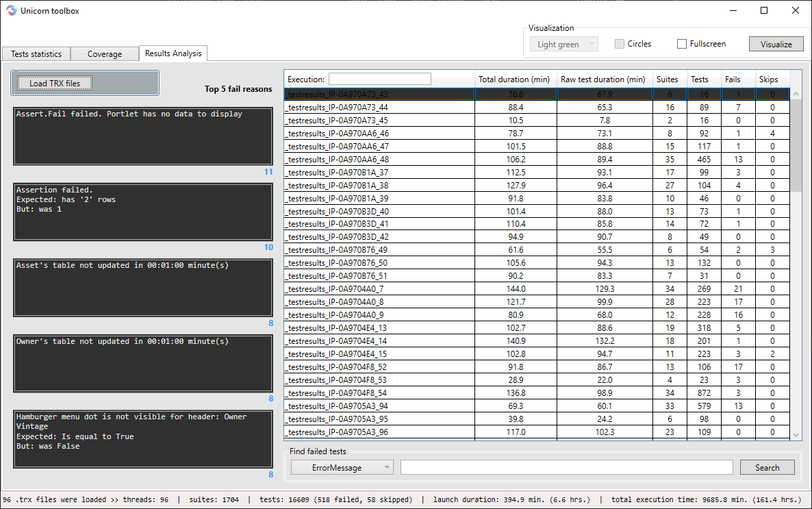Select row _testresults_IP-0A9704A0_8
The height and width of the screenshot is (509, 812).
(537, 301)
